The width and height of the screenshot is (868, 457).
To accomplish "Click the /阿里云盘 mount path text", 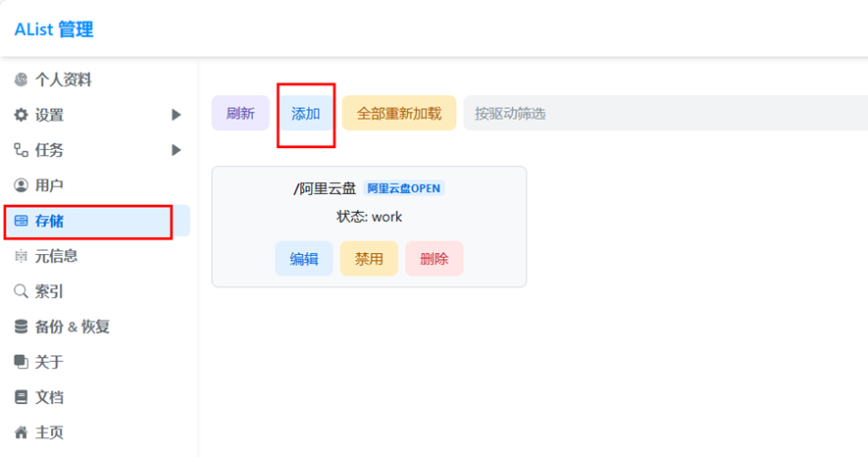I will [x=325, y=188].
